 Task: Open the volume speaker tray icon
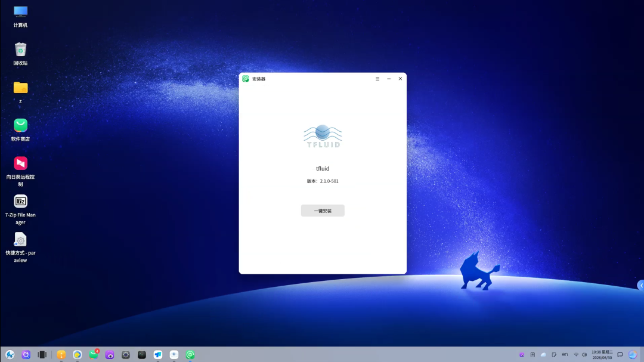click(584, 355)
